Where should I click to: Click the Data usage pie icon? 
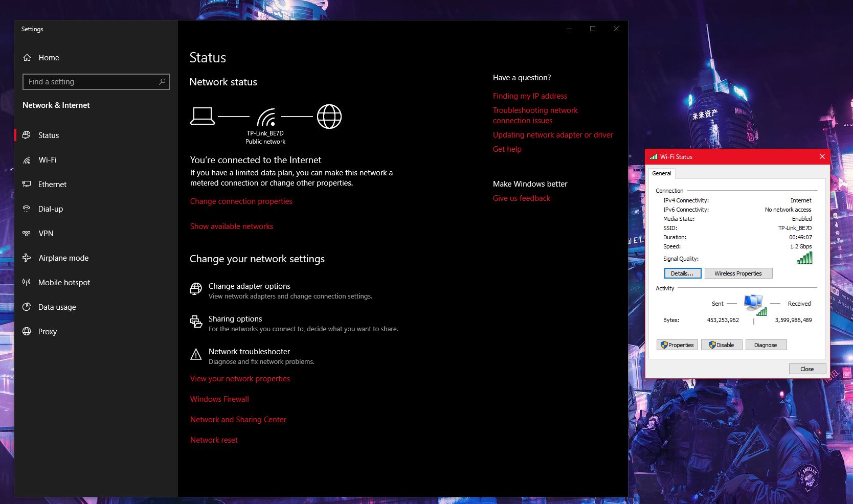coord(27,307)
